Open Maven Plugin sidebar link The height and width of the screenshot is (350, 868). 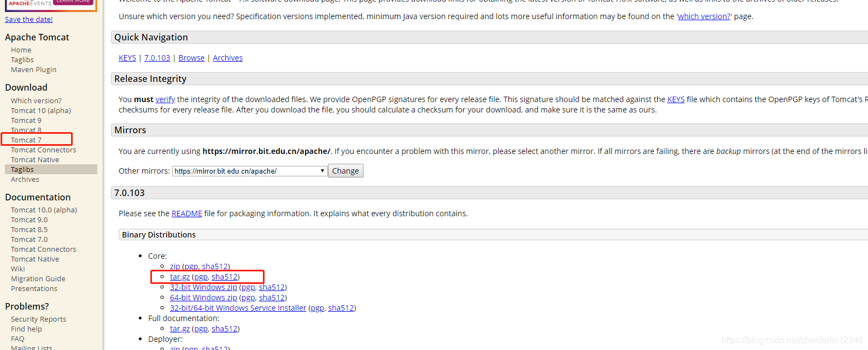pyautogui.click(x=33, y=69)
